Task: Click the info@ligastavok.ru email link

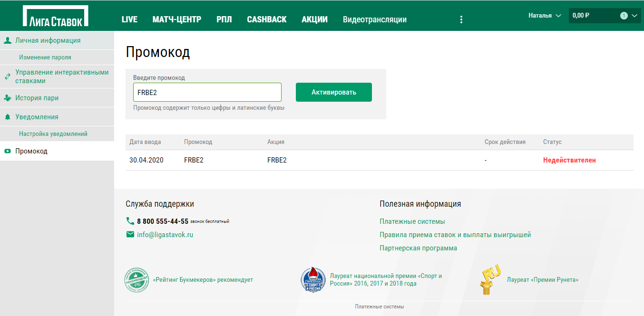Action: tap(165, 235)
